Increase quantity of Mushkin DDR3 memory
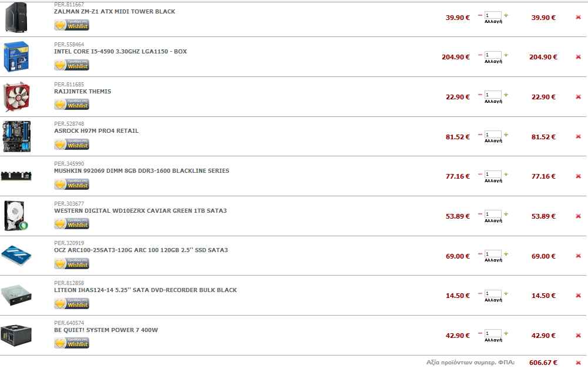 pos(506,175)
